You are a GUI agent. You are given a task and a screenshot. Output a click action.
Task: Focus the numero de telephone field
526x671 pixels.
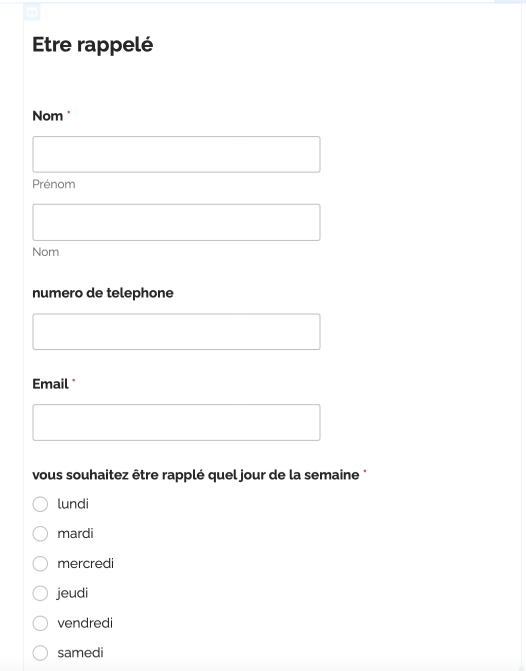coord(176,332)
